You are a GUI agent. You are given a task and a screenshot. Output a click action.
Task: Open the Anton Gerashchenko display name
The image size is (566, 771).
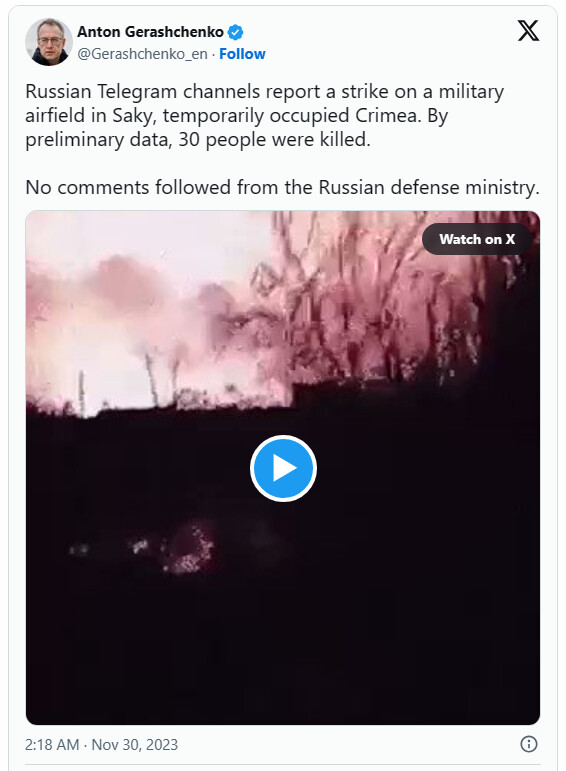point(150,32)
